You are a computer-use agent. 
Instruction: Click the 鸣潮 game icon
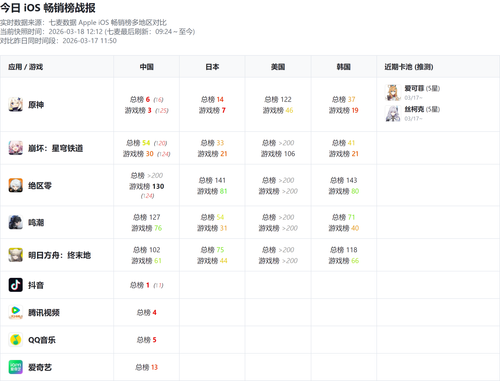(15, 222)
